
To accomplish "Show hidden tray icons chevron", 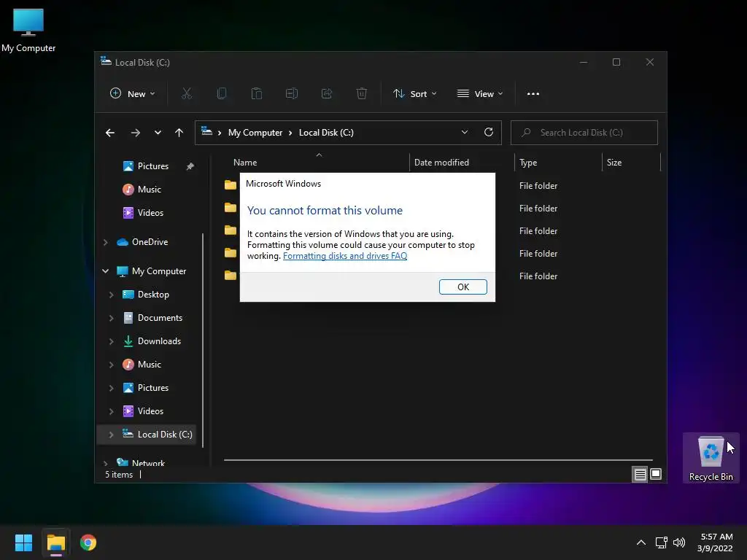I will pos(641,542).
